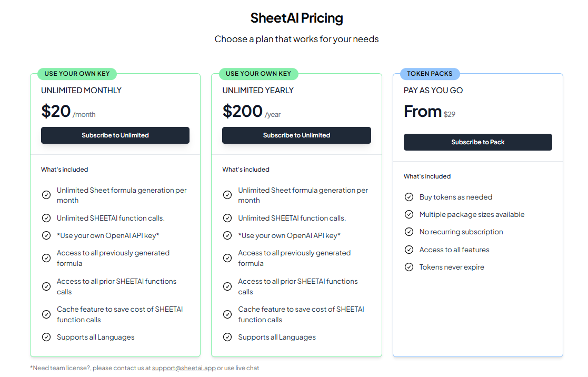Click the 'SheetAI Pricing' heading
588x377 pixels.
click(296, 18)
